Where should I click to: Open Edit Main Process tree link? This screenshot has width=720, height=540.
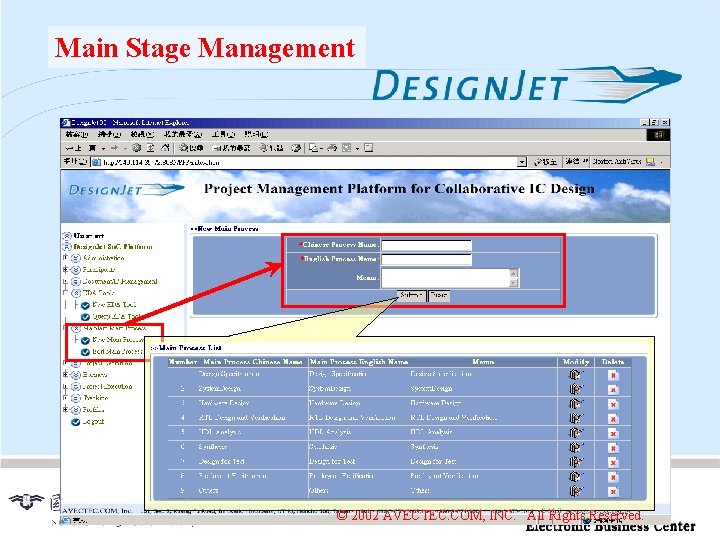coord(117,352)
